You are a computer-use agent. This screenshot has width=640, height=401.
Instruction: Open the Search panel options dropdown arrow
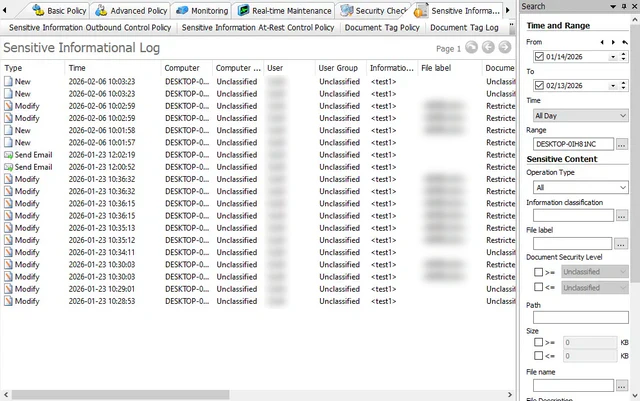613,6
